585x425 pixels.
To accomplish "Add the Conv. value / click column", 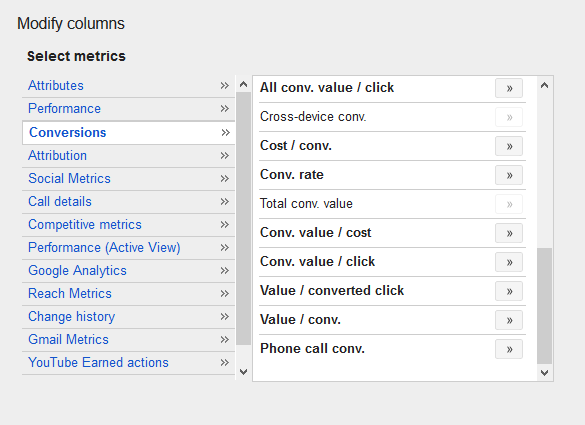I will (x=509, y=262).
